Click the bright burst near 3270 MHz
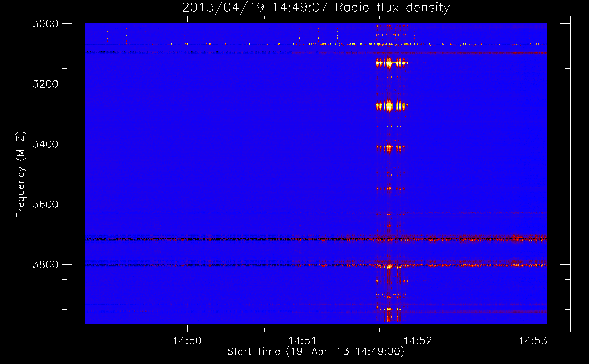589x364 pixels. point(390,106)
